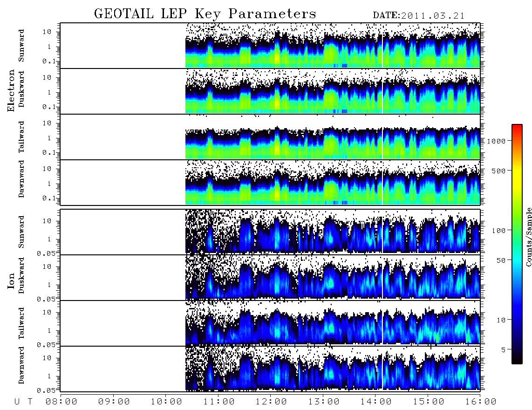Click the Electron group label
This screenshot has width=532, height=410.
coord(11,91)
